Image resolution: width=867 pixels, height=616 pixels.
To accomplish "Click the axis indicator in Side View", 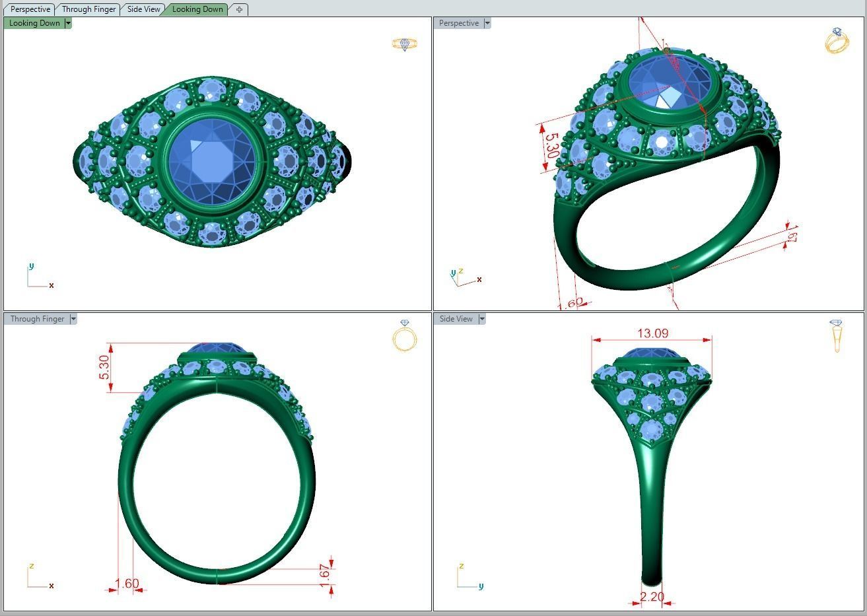I will [x=470, y=576].
